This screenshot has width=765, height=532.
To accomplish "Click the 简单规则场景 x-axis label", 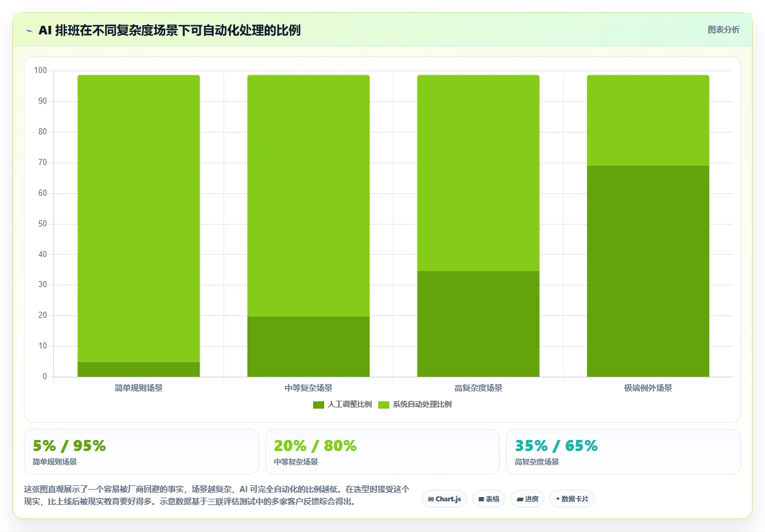I will [x=139, y=388].
